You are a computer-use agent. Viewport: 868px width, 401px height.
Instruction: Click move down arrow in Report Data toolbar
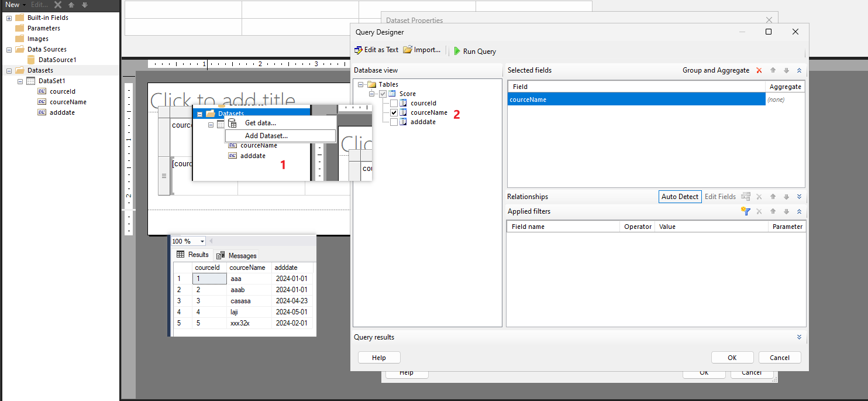click(85, 5)
